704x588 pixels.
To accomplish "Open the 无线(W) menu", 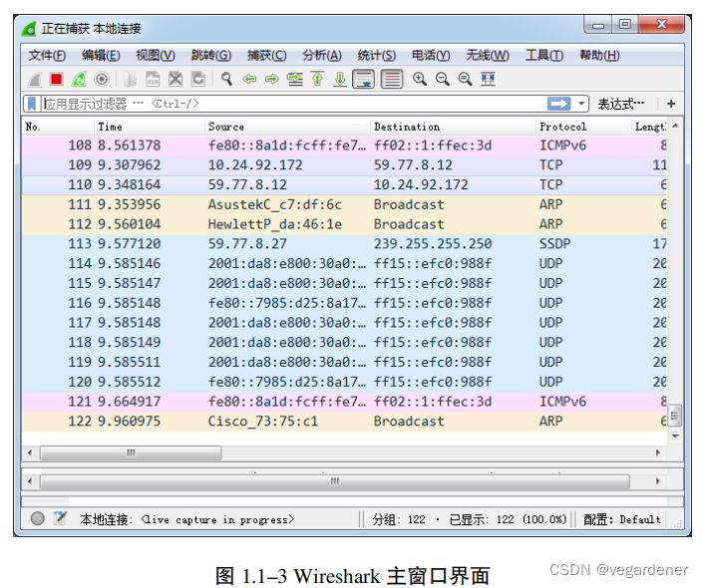I will [488, 55].
